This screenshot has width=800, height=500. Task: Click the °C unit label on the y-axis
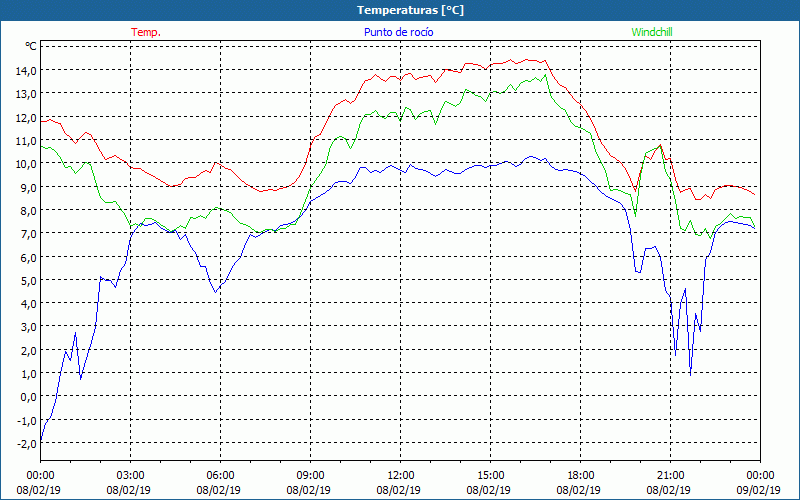point(31,46)
